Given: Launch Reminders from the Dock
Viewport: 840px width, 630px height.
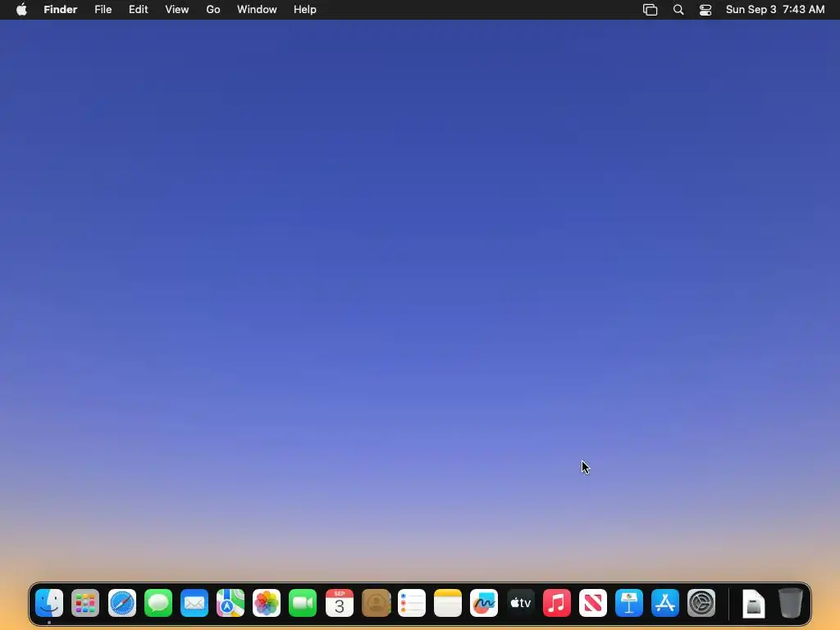Looking at the screenshot, I should [x=412, y=603].
